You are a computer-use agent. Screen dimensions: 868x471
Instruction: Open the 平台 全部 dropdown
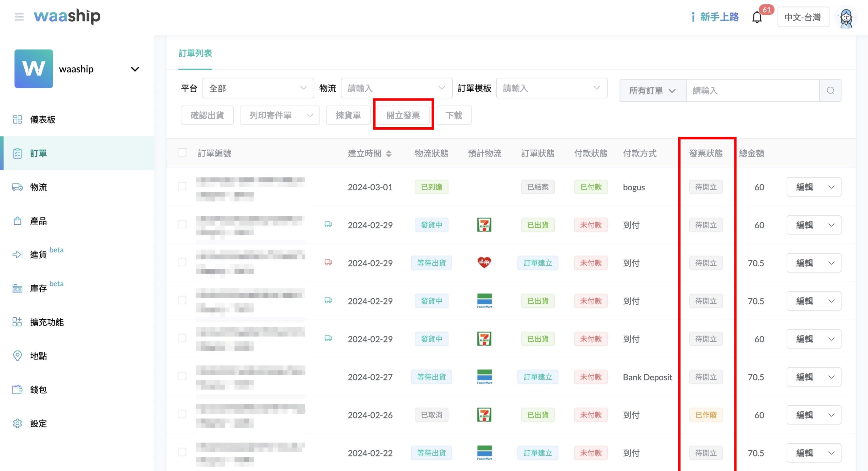[258, 88]
